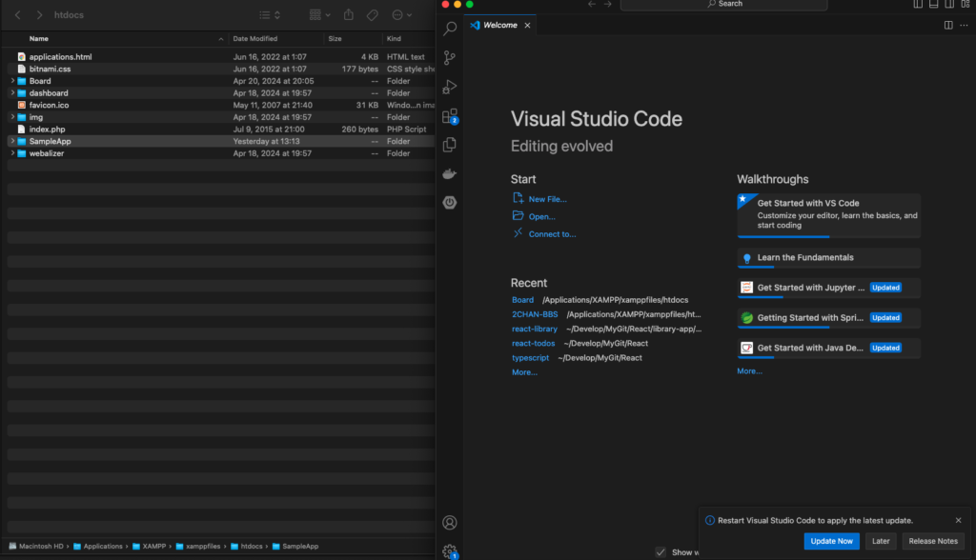This screenshot has height=560, width=976.
Task: Click the Connect to remote icon
Action: (x=518, y=233)
